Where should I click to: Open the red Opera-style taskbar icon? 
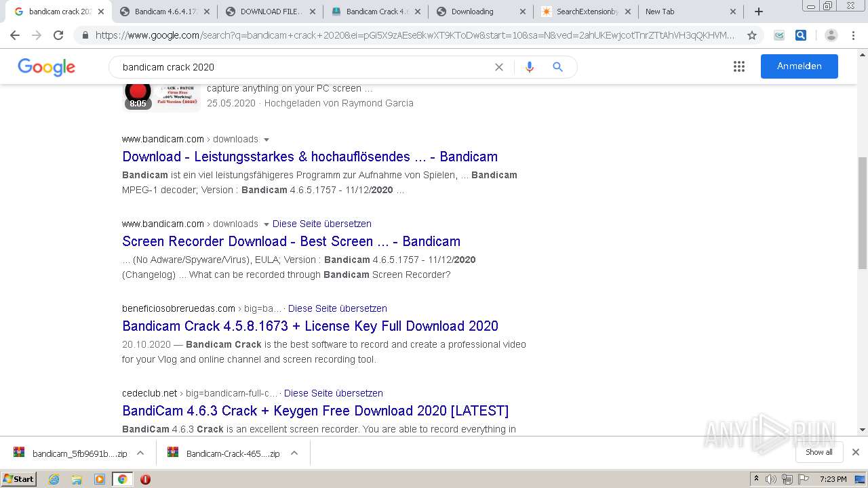[x=145, y=479]
